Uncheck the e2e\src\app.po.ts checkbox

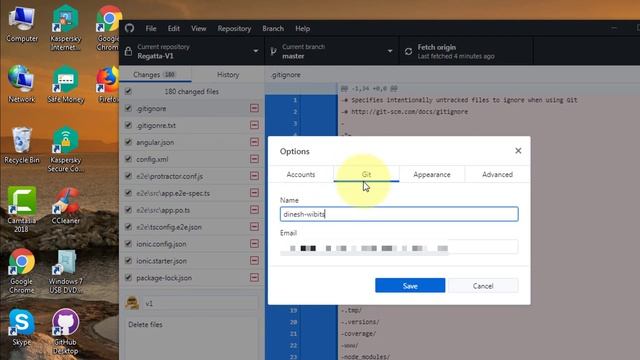[x=128, y=210]
